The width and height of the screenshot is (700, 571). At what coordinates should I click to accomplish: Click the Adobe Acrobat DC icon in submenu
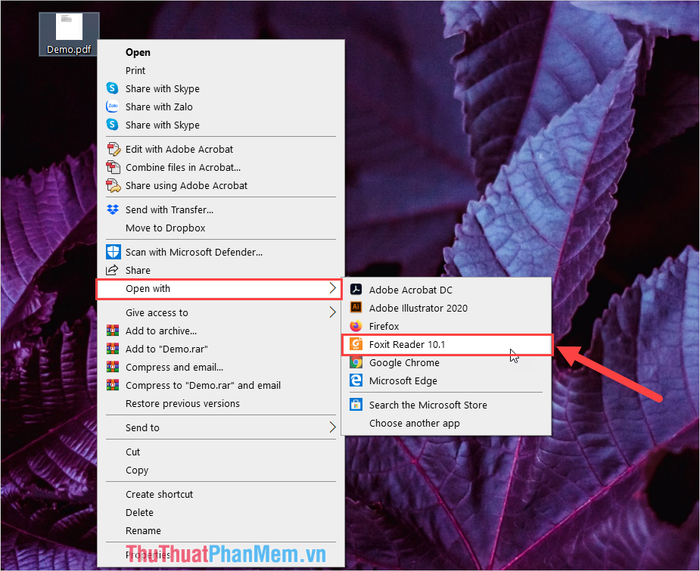(x=356, y=289)
